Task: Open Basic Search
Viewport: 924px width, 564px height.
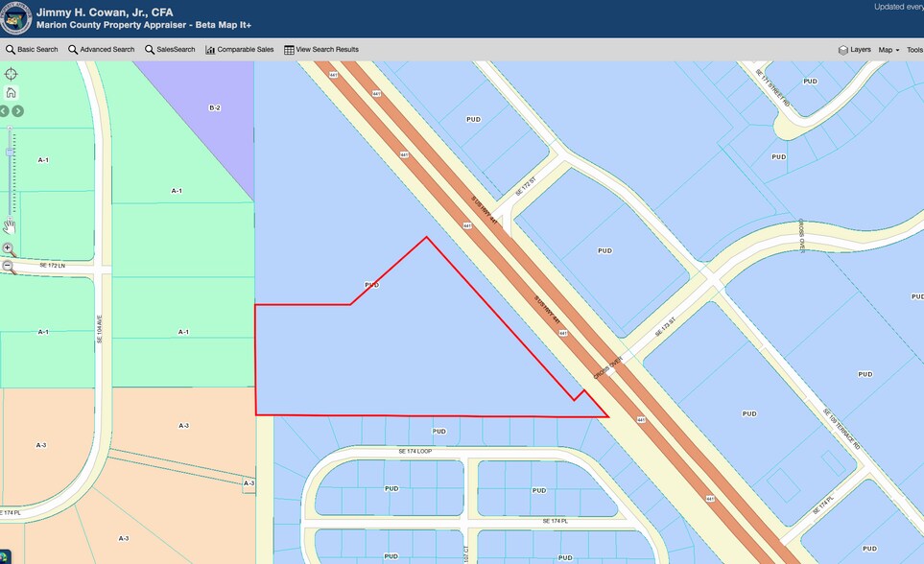Action: 32,50
